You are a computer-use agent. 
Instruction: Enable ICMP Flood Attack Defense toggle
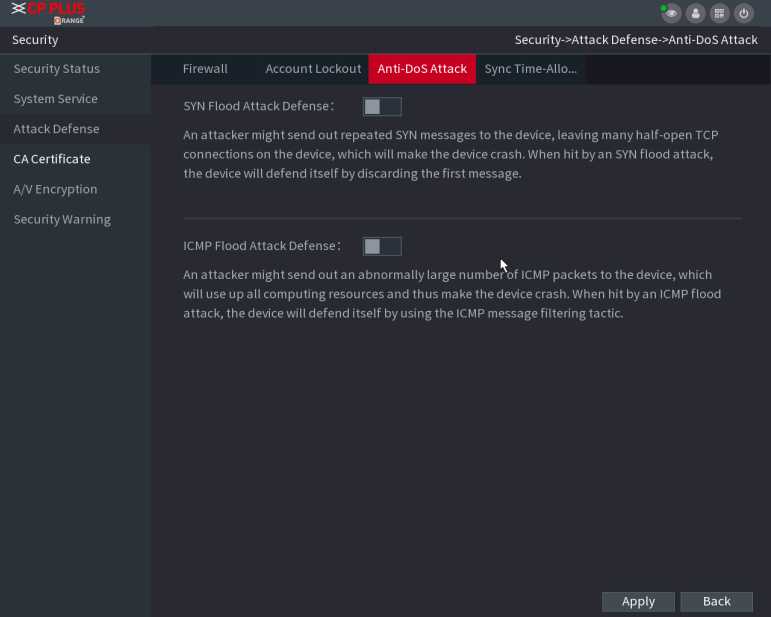(x=381, y=246)
